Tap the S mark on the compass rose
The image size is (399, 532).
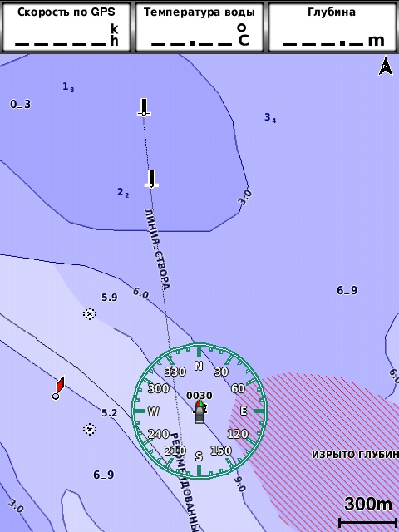click(x=199, y=456)
